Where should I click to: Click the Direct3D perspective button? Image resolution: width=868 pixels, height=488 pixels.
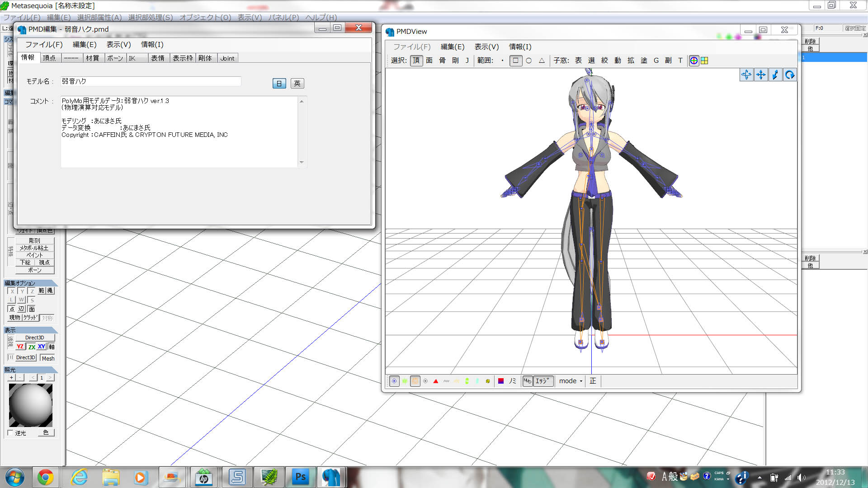[x=35, y=338]
